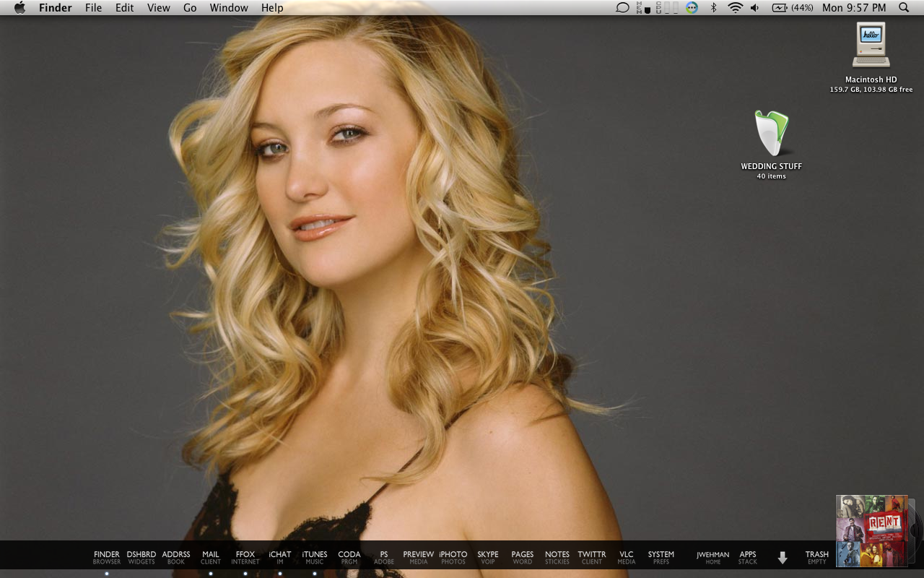Open the Bluetooth status menu
The height and width of the screenshot is (578, 924).
pyautogui.click(x=713, y=8)
